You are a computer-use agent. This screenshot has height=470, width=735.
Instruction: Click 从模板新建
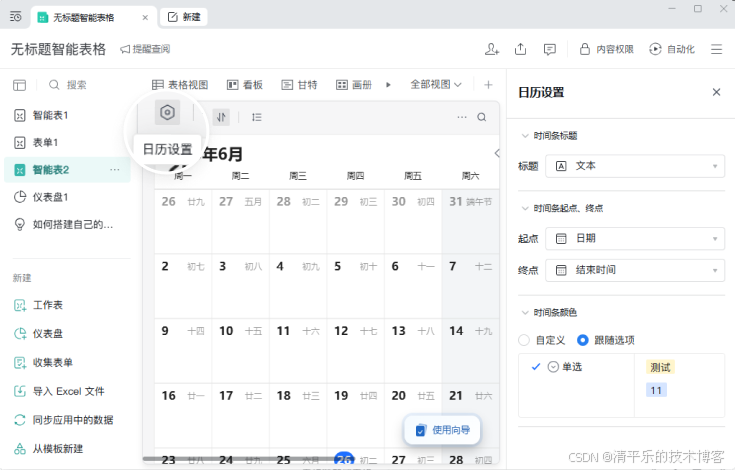click(x=49, y=449)
